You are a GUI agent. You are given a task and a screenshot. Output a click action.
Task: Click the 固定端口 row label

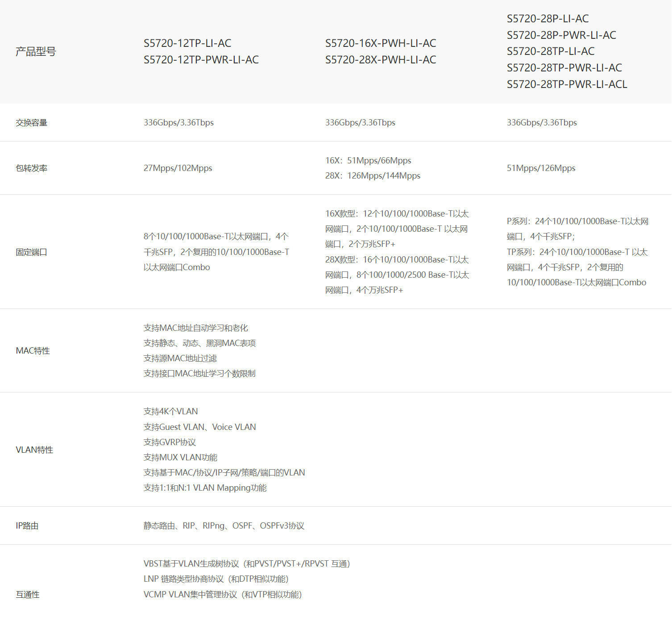(31, 252)
